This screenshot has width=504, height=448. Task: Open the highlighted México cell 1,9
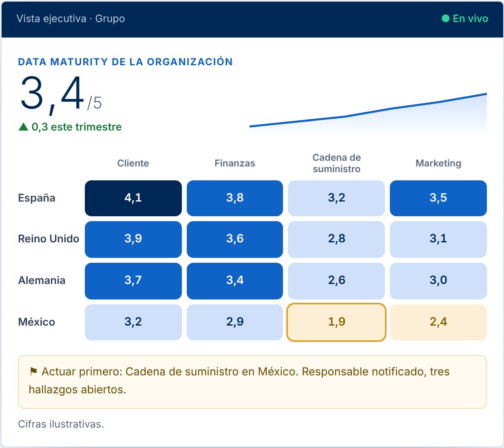[336, 322]
